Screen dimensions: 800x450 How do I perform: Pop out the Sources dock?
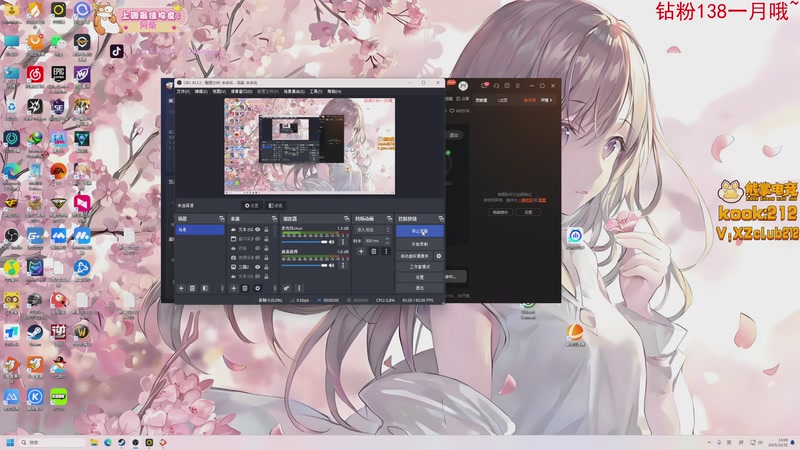click(274, 218)
